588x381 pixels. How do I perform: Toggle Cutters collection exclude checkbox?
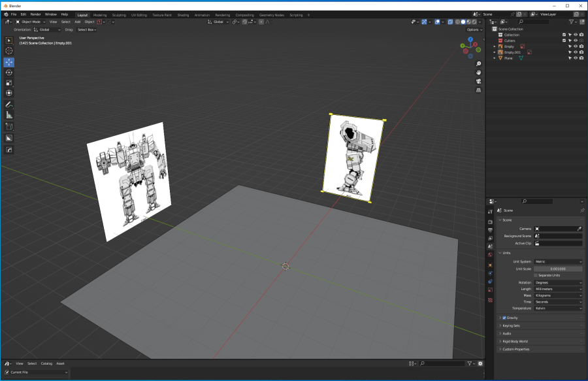click(x=564, y=41)
